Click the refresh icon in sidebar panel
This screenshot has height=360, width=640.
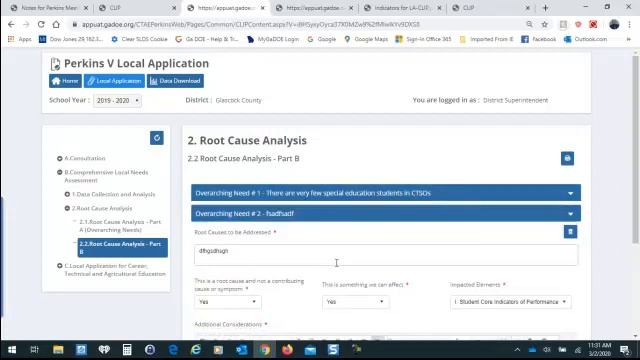click(x=157, y=138)
